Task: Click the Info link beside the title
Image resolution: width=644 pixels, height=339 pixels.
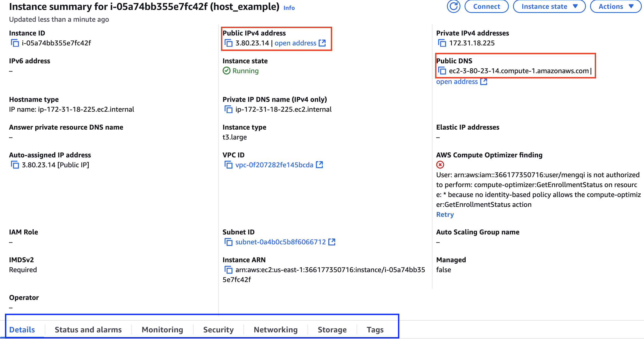Action: 289,8
